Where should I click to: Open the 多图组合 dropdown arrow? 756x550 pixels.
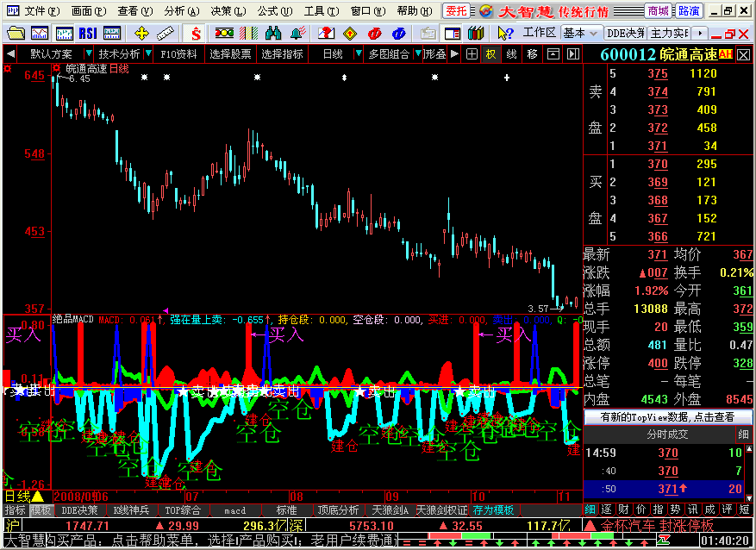[x=418, y=53]
